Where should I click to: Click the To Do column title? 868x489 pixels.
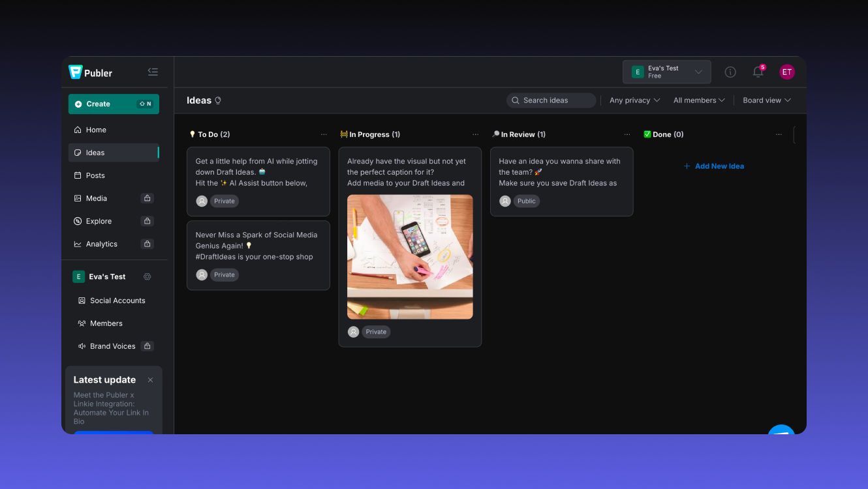pyautogui.click(x=209, y=134)
